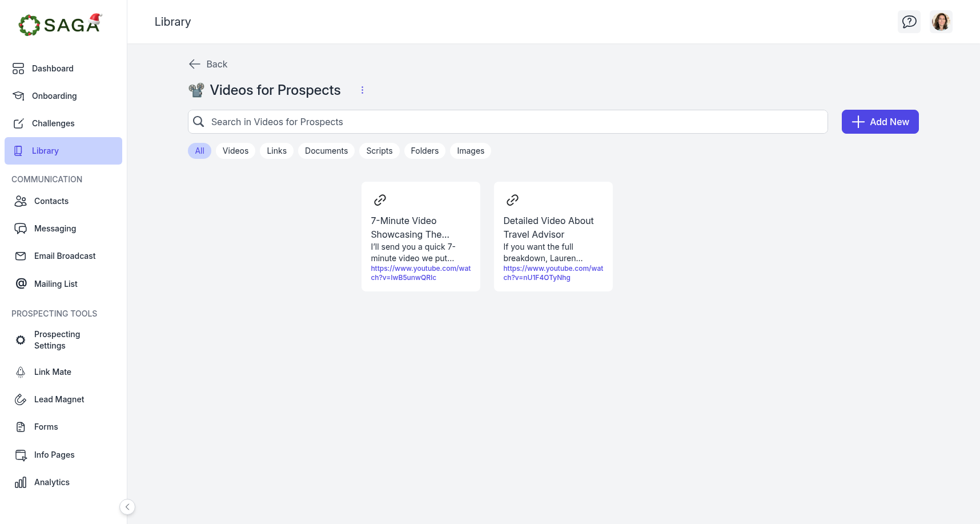Image resolution: width=980 pixels, height=524 pixels.
Task: Open the Email Broadcast section
Action: tap(65, 256)
